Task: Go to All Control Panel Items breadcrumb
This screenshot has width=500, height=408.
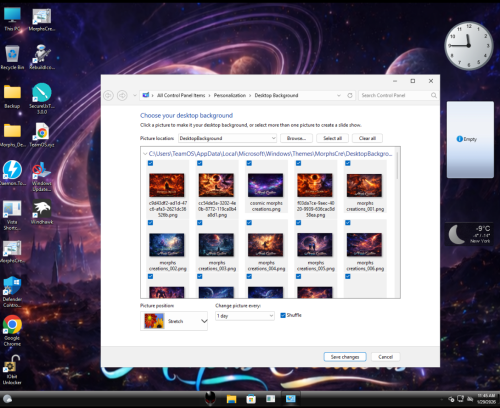Action: (x=181, y=95)
